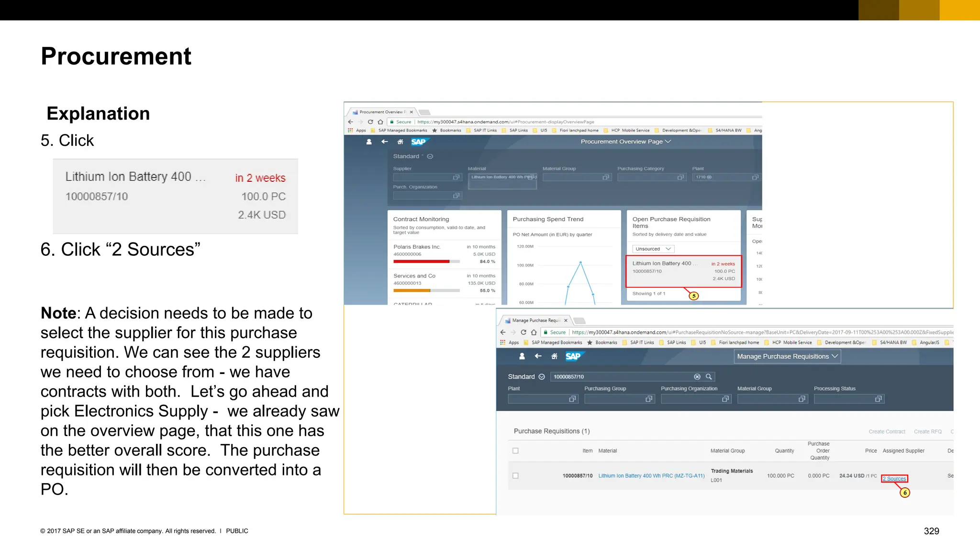Open value help icon for Plant filter

click(572, 399)
